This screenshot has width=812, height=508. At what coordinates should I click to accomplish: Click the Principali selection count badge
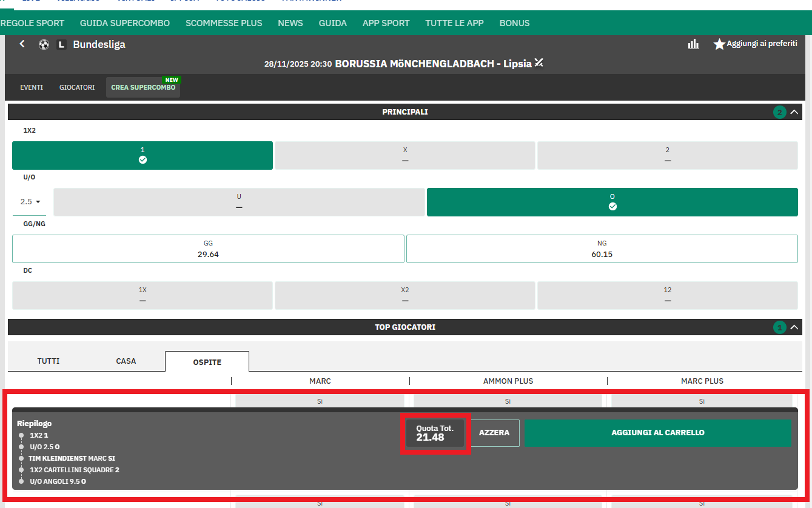779,112
